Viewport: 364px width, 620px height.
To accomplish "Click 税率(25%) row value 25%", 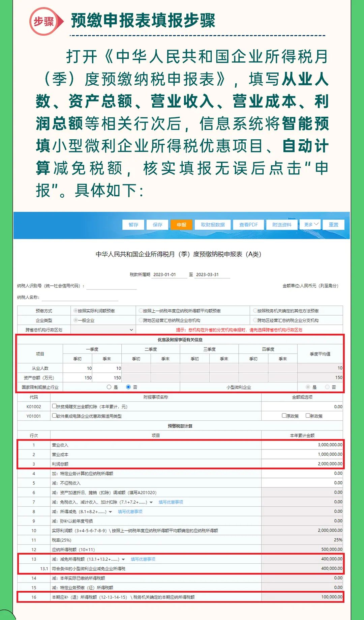I will tap(302, 540).
